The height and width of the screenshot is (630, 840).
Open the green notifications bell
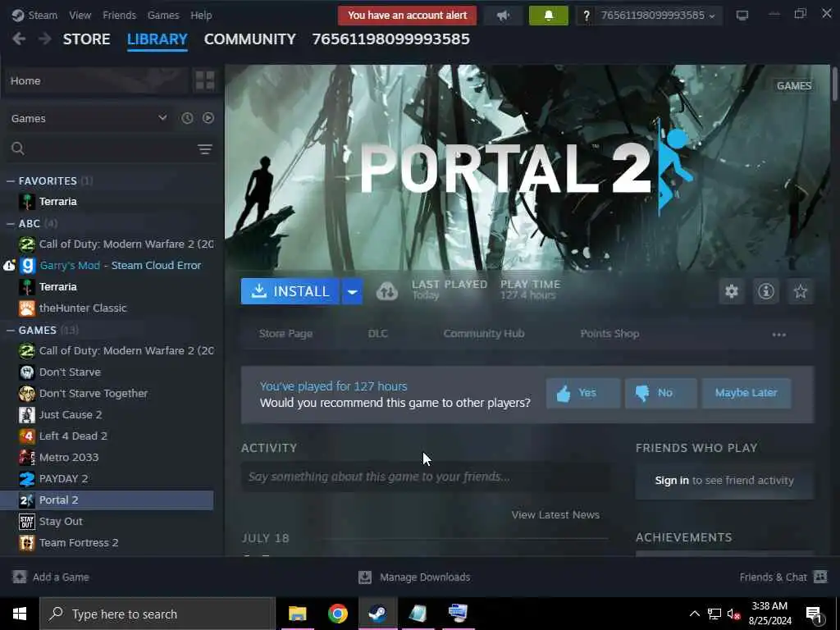coord(549,16)
